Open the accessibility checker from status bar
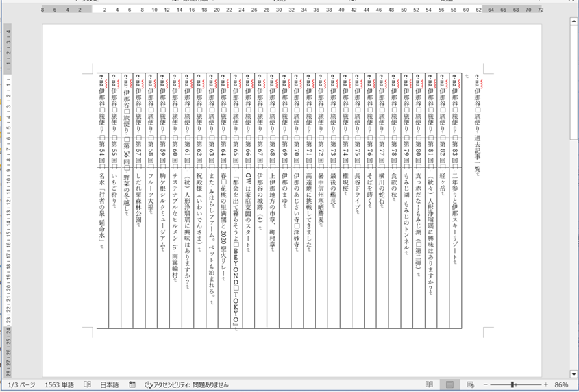Viewport: 579px width, 392px height. [x=186, y=385]
